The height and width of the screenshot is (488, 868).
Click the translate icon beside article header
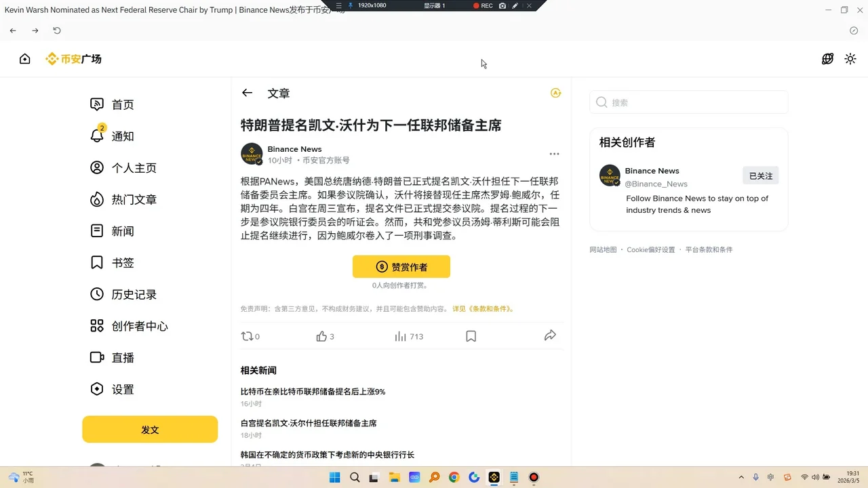pos(555,93)
